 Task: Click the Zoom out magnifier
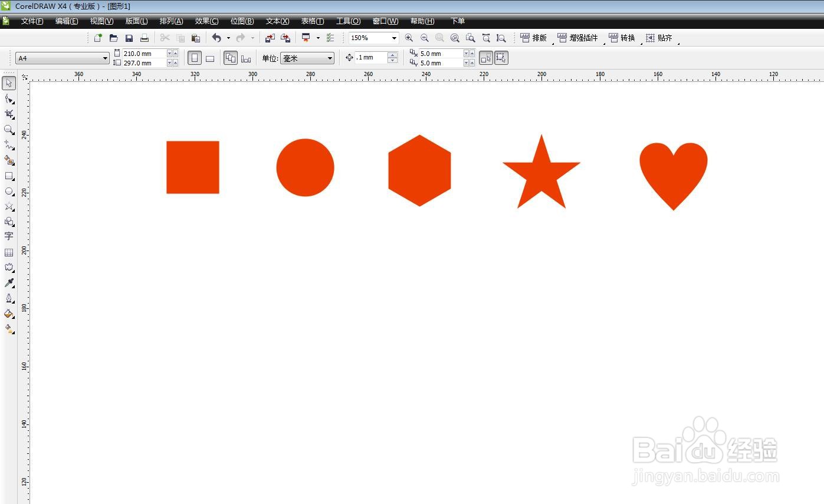pos(424,38)
